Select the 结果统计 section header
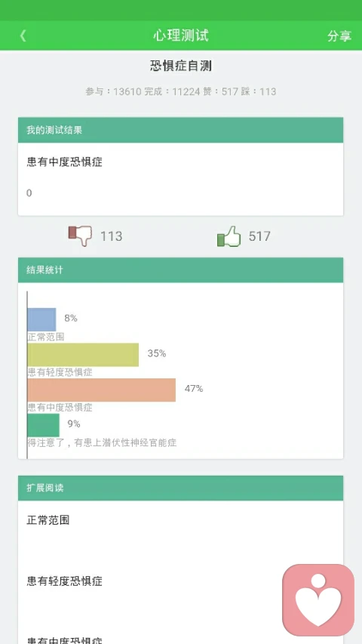 pos(180,270)
